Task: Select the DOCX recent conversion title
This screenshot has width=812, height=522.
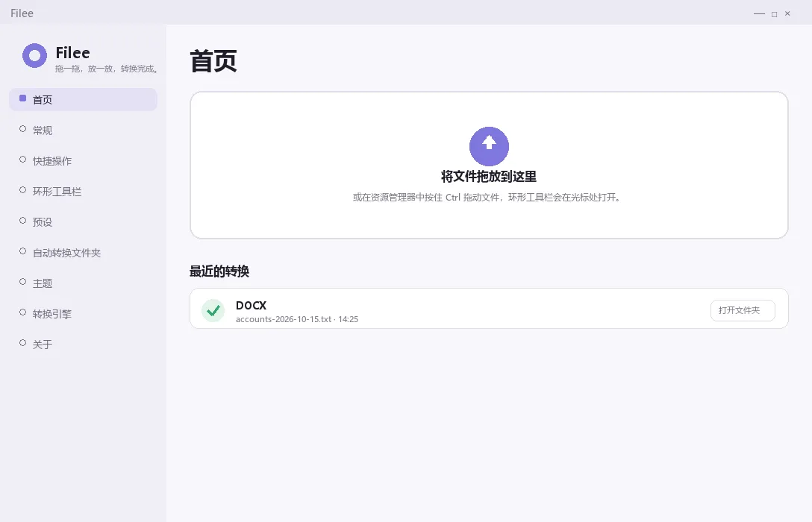Action: click(x=252, y=305)
